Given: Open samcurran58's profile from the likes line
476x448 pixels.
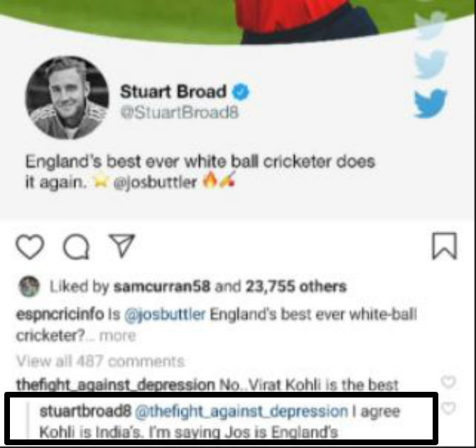Looking at the screenshot, I should [161, 287].
